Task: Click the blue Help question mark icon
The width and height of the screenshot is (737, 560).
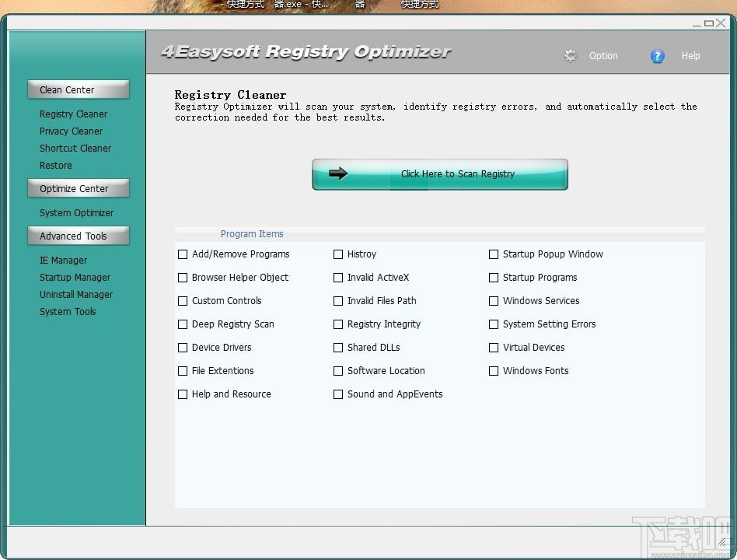Action: [x=657, y=55]
